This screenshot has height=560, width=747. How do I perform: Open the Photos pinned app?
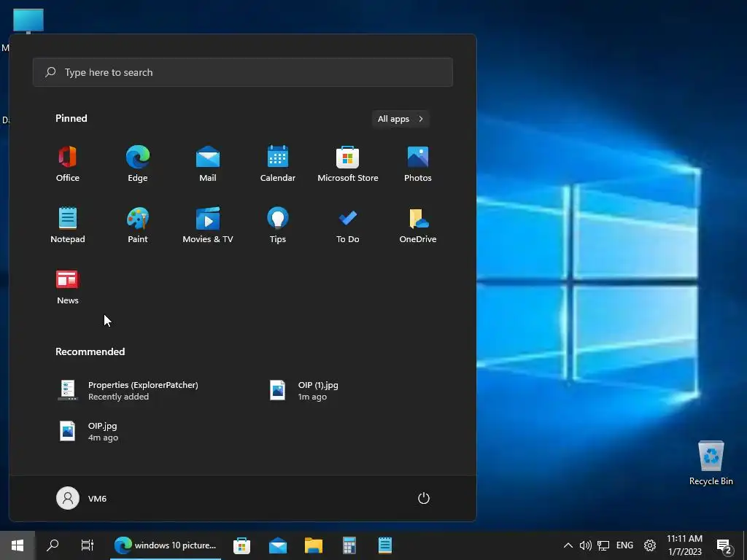[x=418, y=164]
